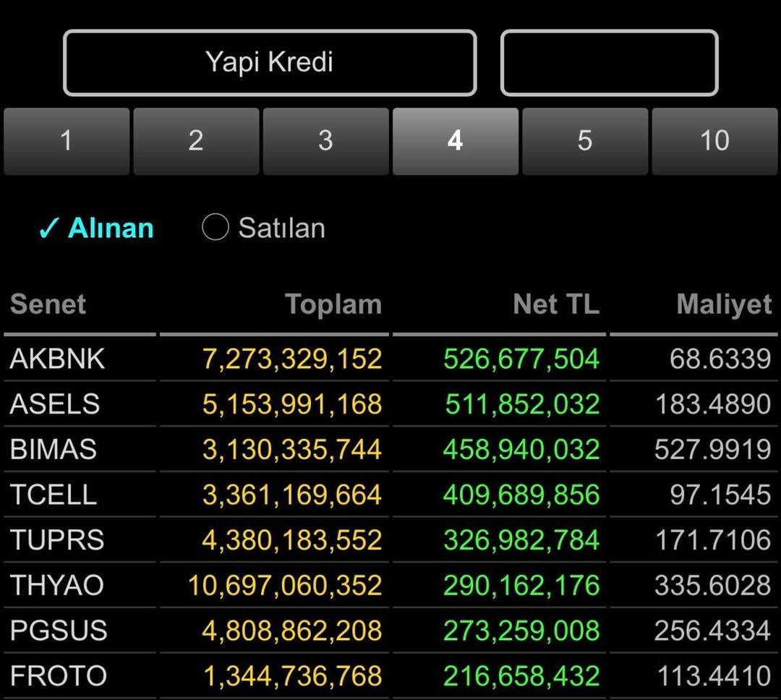The height and width of the screenshot is (700, 781).
Task: Select the 2 day period tab
Action: pyautogui.click(x=196, y=141)
